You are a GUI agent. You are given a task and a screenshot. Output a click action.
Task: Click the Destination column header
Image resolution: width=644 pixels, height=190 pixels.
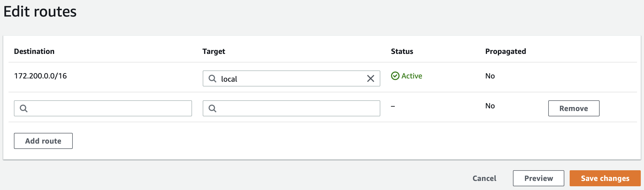[34, 51]
